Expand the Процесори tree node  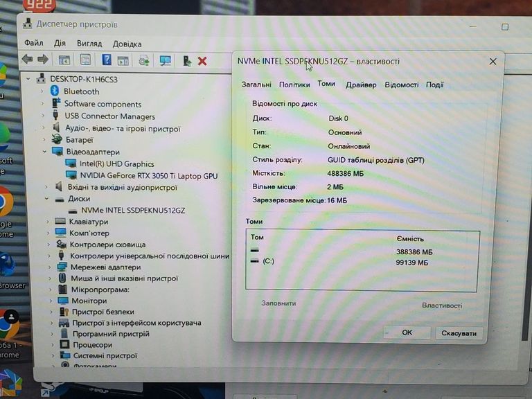pyautogui.click(x=52, y=344)
